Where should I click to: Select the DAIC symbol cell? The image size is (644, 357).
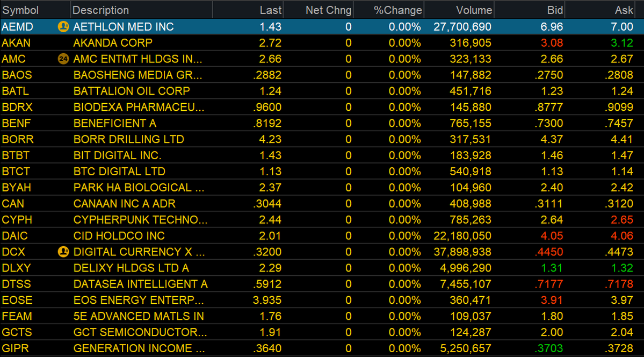pyautogui.click(x=15, y=236)
